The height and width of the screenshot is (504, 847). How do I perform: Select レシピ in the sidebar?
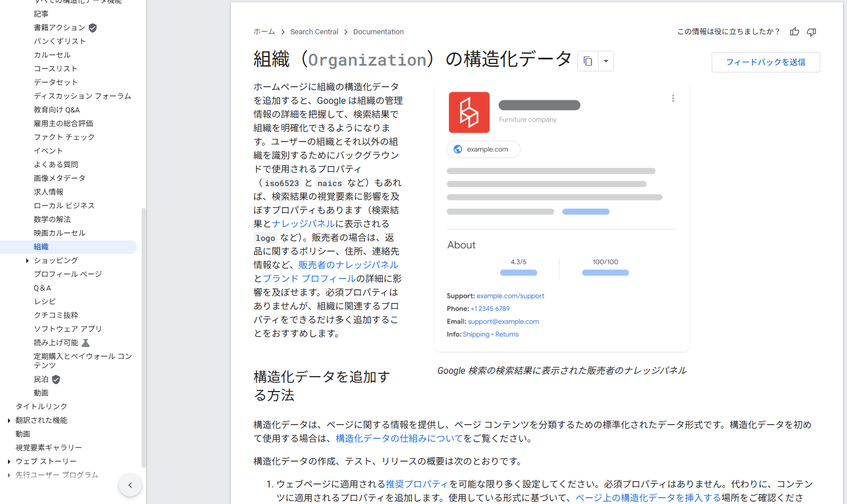tap(45, 301)
